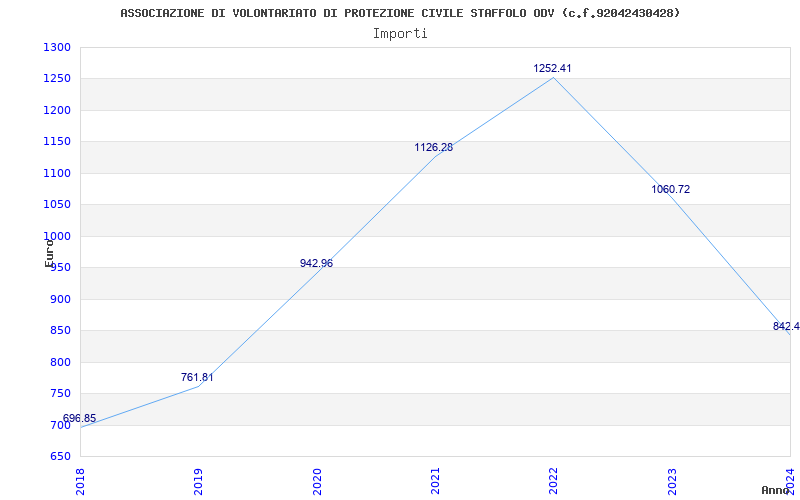Viewport: 800px width, 500px height.
Task: Click the 842.4 data label for 2024
Action: pyautogui.click(x=786, y=327)
